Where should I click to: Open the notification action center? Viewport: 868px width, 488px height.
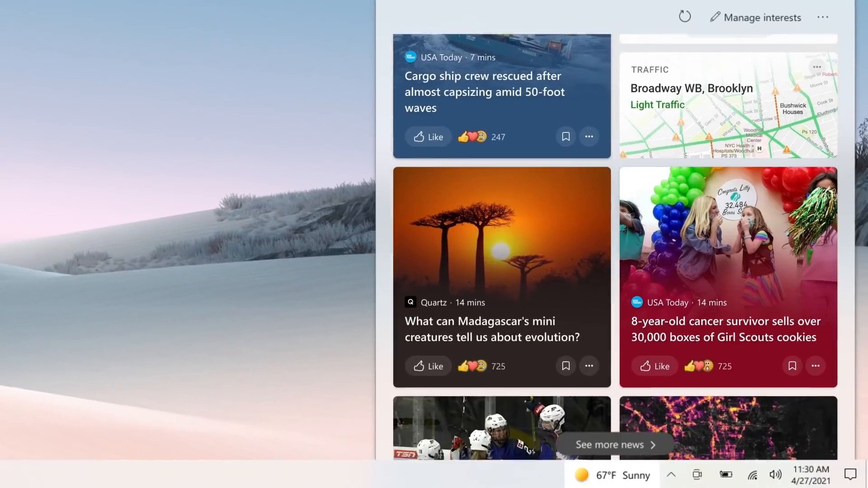[x=850, y=474]
